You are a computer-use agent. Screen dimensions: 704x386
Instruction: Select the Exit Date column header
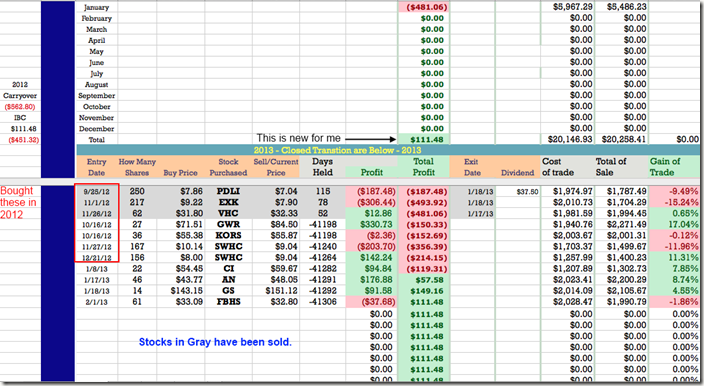point(472,167)
